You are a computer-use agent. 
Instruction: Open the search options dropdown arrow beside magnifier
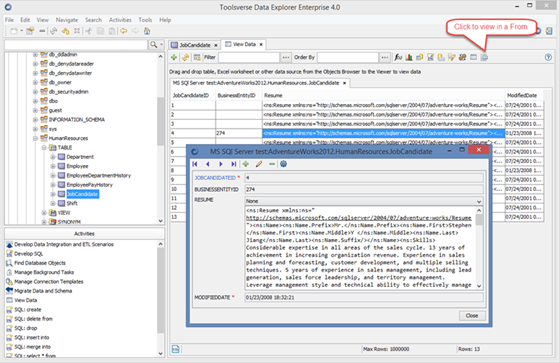[x=161, y=44]
